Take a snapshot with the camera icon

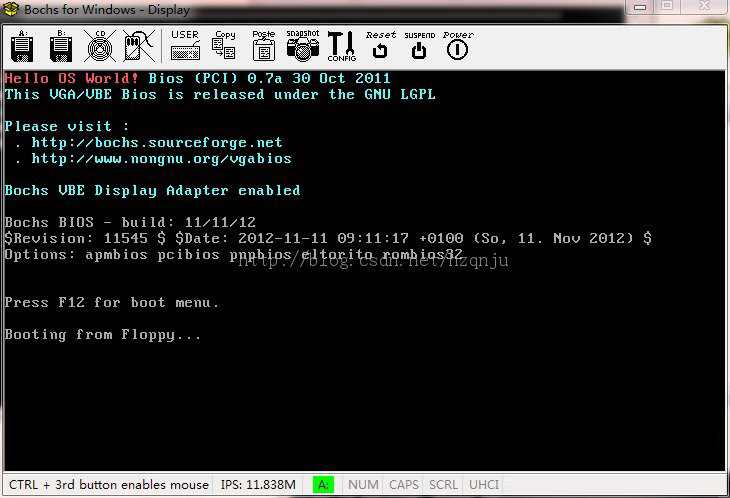(x=302, y=46)
